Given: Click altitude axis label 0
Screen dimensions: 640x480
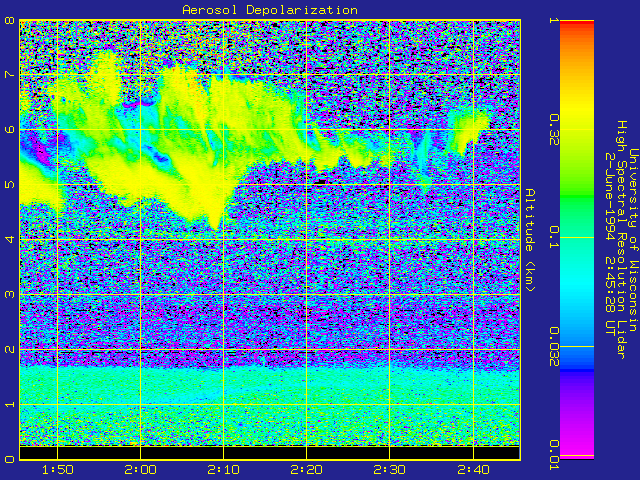Looking at the screenshot, I should tap(10, 459).
